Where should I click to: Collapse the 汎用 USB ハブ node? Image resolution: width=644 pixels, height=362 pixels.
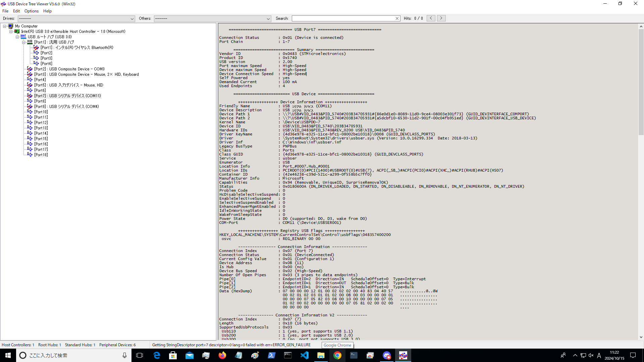(x=23, y=42)
